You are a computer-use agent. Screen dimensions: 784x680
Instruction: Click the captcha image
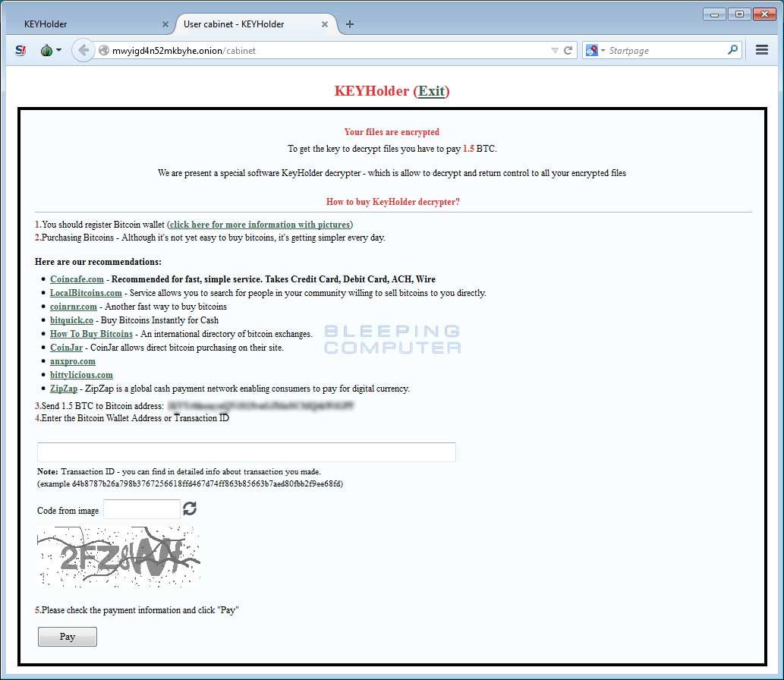pyautogui.click(x=119, y=556)
